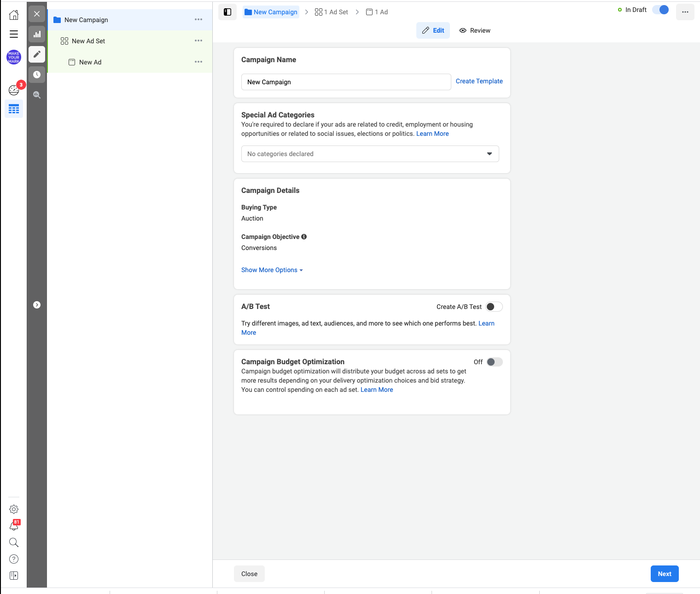Go to 1 Ad breadcrumb
This screenshot has width=700, height=594.
tap(377, 12)
